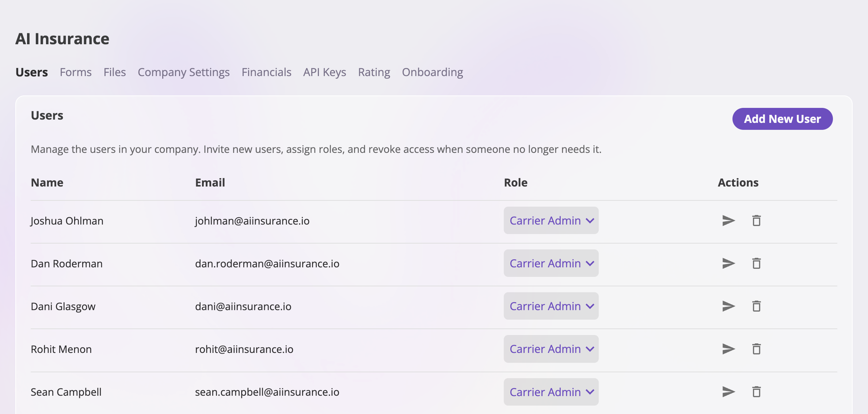868x414 pixels.
Task: Select email johlman@aiinsurance.io
Action: pos(252,221)
